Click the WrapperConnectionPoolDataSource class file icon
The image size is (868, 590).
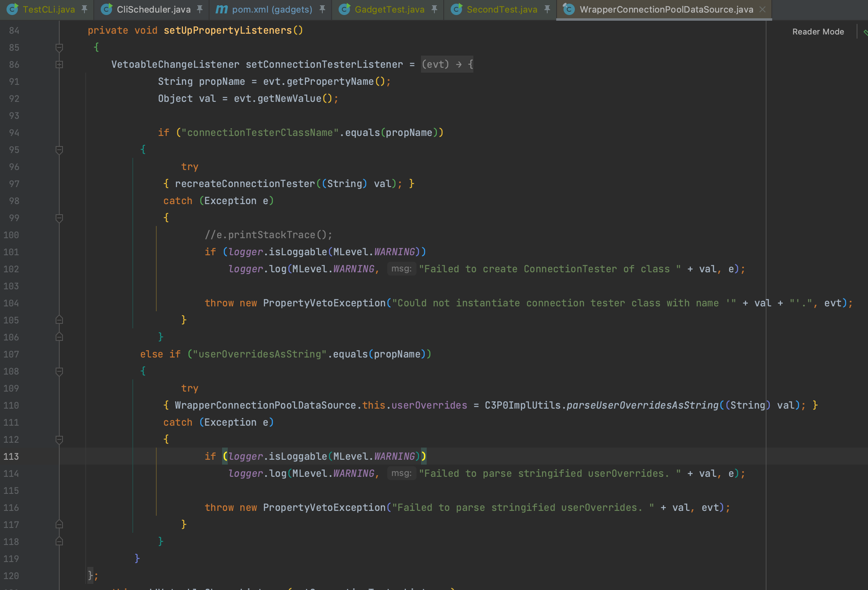(569, 9)
